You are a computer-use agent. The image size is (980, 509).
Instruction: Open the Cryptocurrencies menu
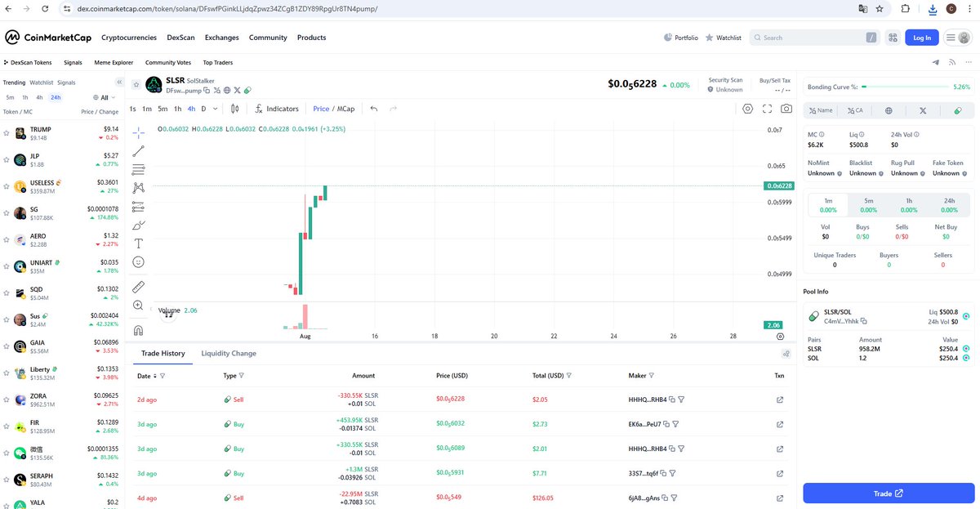click(x=129, y=38)
